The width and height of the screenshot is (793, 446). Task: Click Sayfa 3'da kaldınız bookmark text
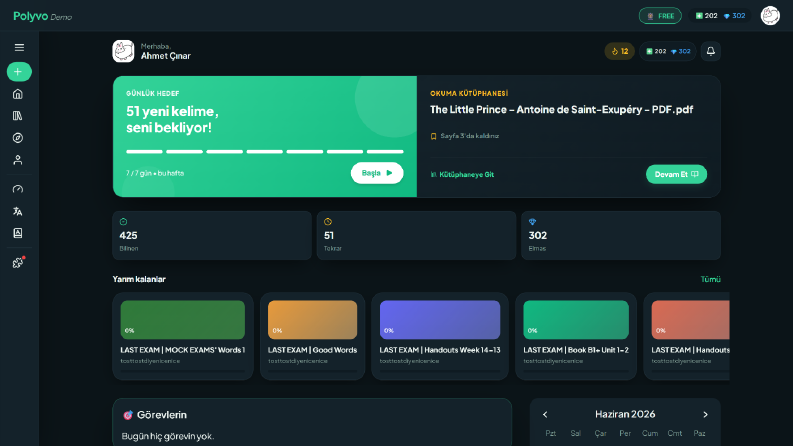tap(469, 136)
